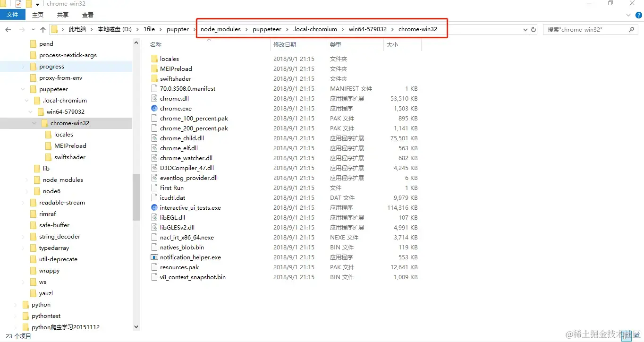This screenshot has width=644, height=342.
Task: Select the chrome.exe Chromium icon
Action: click(x=154, y=109)
